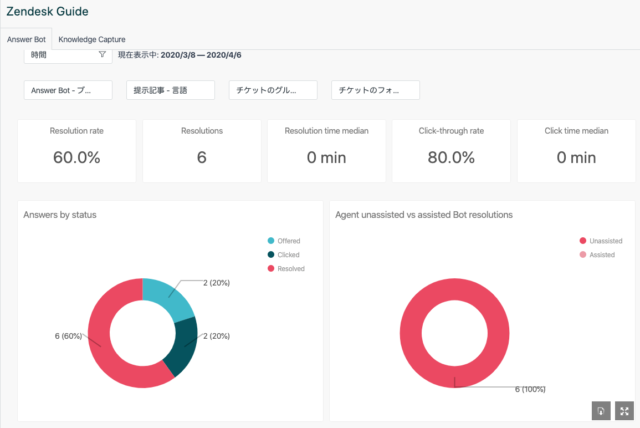Click the fullscreen expand icon
Screen dimensions: 640x428
(x=625, y=410)
